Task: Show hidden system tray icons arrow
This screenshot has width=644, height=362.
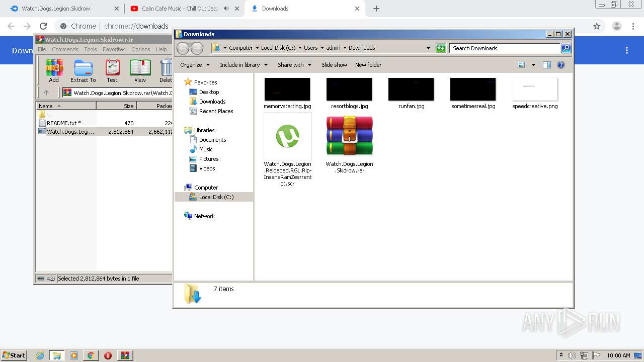Action: pos(561,355)
